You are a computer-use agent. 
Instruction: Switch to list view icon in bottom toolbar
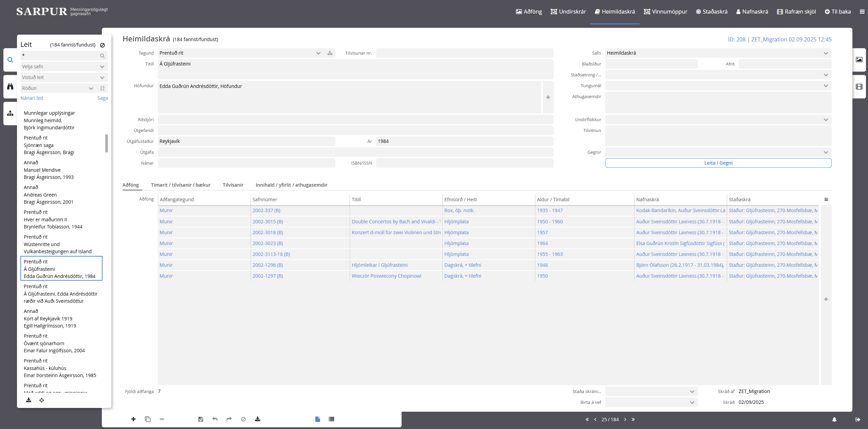click(x=332, y=419)
